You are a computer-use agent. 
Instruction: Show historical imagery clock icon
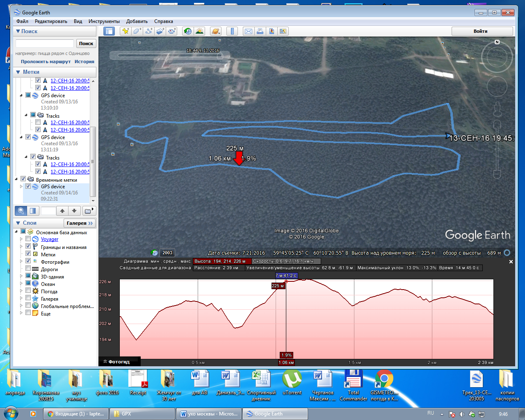[x=188, y=31]
